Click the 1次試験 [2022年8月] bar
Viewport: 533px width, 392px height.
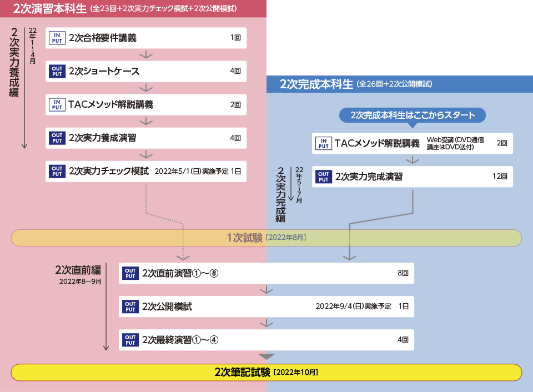pyautogui.click(x=266, y=238)
